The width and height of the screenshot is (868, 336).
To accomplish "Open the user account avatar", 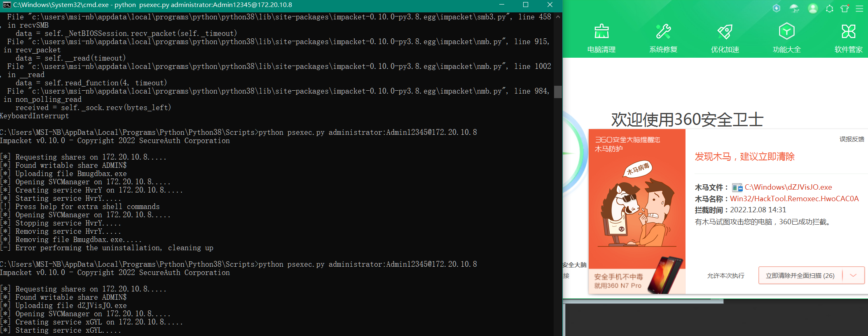I will coord(813,8).
